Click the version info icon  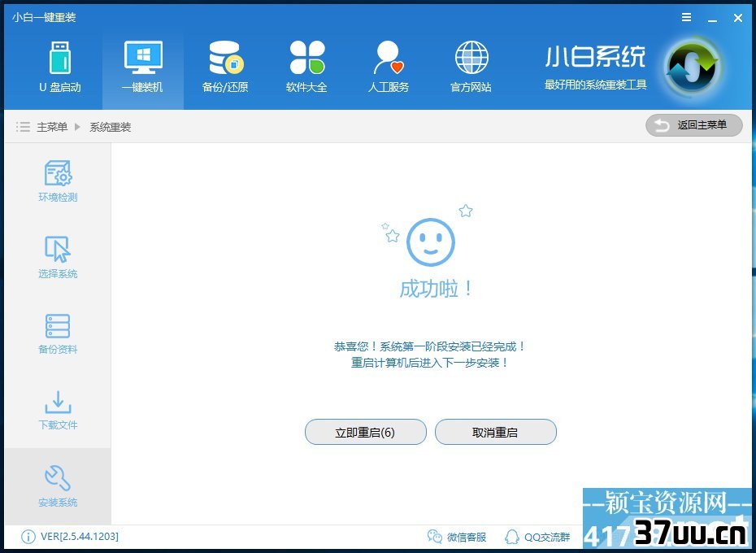point(28,537)
